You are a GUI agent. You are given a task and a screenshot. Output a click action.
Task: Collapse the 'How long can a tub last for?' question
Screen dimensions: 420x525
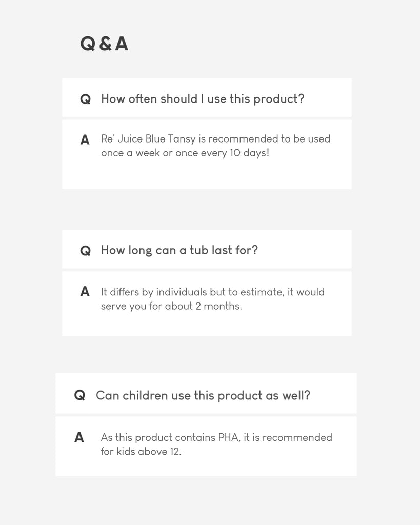[179, 250]
